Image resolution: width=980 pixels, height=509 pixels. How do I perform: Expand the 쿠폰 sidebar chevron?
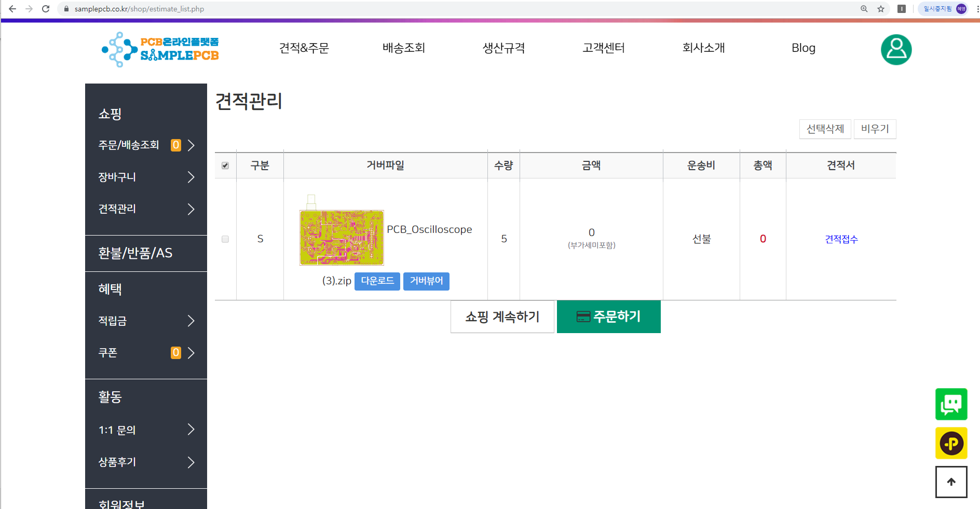[191, 353]
